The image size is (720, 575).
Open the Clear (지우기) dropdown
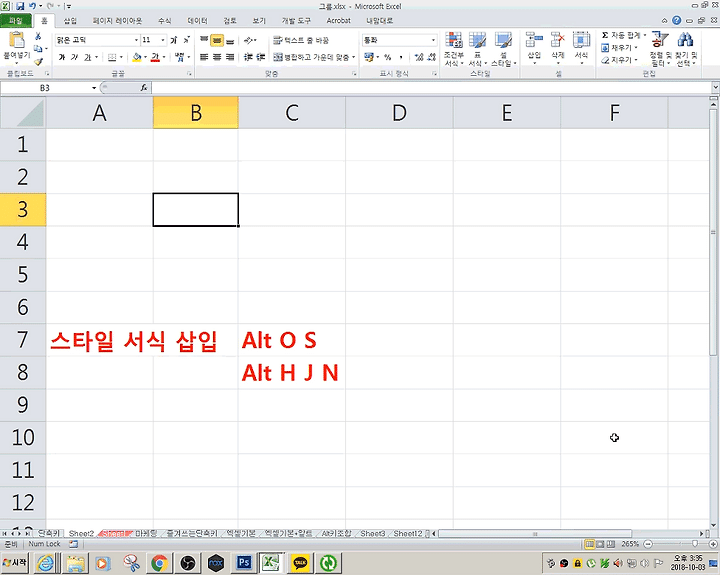point(619,60)
